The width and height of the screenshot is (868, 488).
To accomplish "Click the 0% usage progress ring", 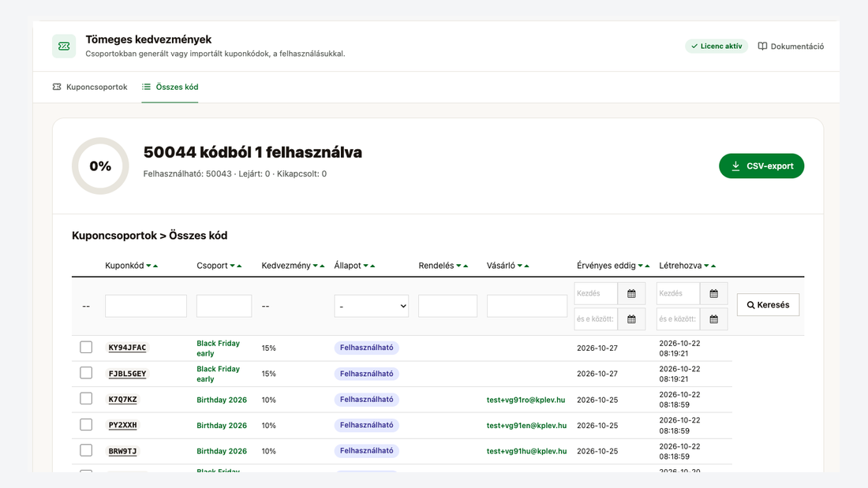I will coord(100,166).
